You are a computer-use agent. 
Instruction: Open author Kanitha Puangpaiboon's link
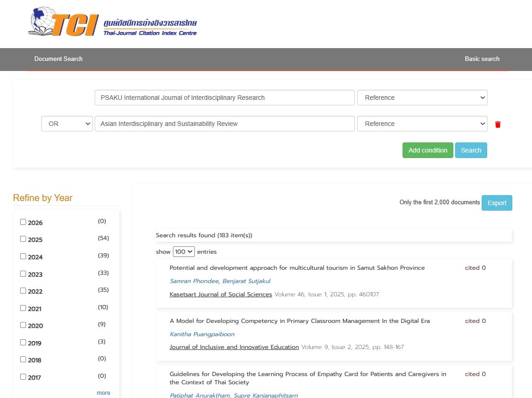click(x=202, y=334)
